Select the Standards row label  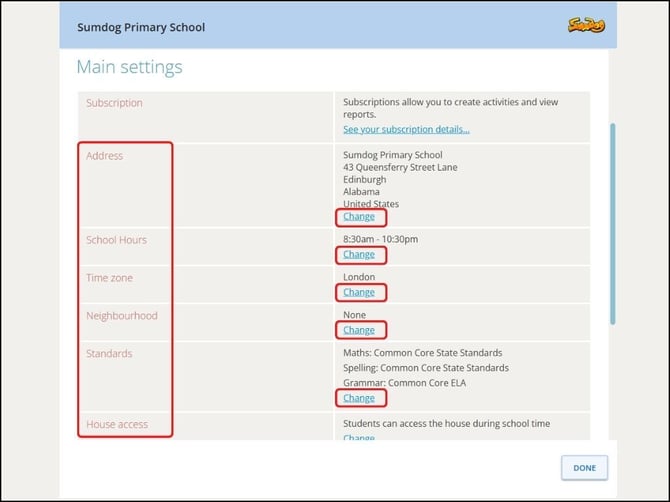pyautogui.click(x=109, y=354)
